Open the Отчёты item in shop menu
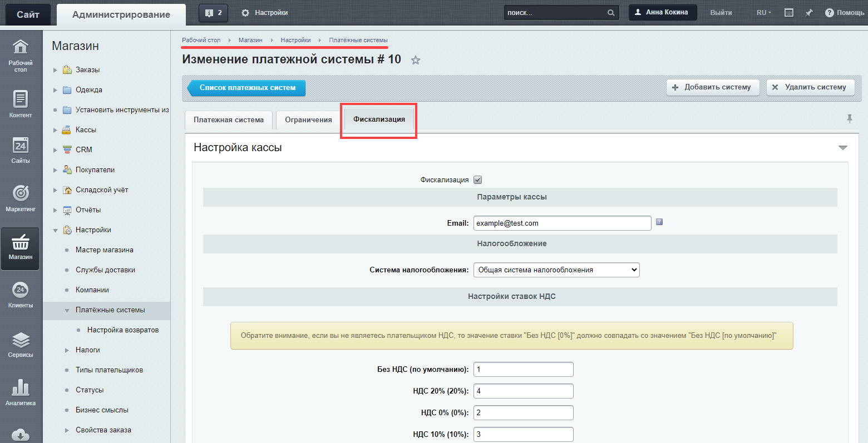The width and height of the screenshot is (868, 443). (88, 210)
